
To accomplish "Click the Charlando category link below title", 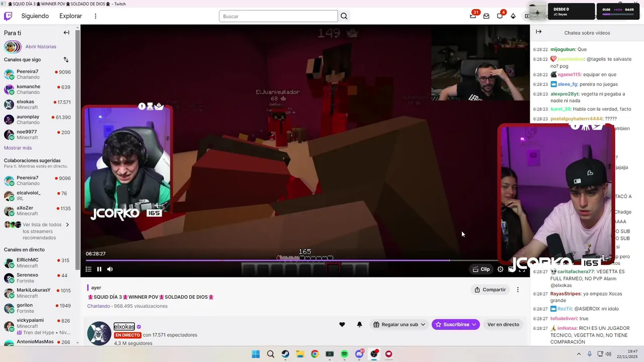I will tap(98, 306).
